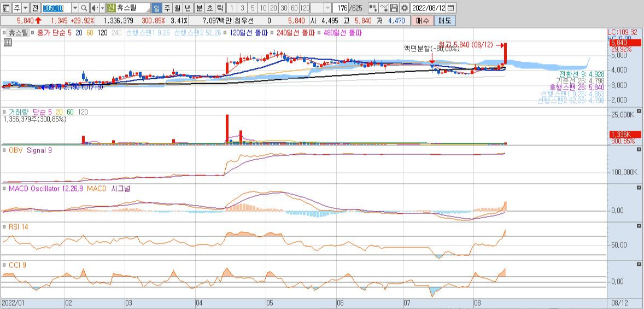Select the 30 interval button
This screenshot has height=309, width=644.
tap(284, 8)
